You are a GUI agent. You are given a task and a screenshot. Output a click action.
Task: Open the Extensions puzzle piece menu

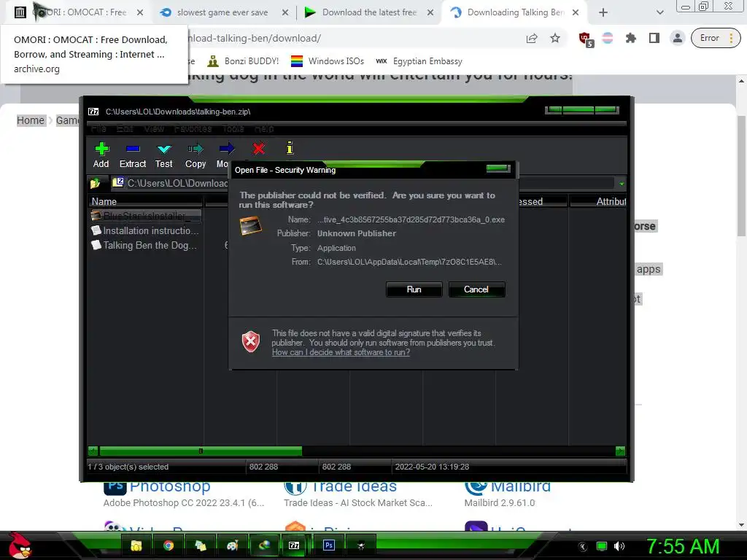[x=631, y=38]
